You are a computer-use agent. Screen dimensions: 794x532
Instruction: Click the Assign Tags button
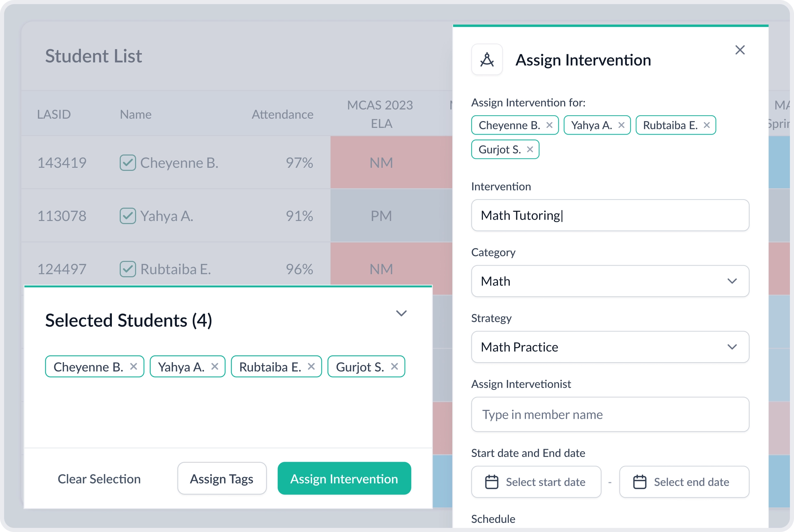[222, 478]
